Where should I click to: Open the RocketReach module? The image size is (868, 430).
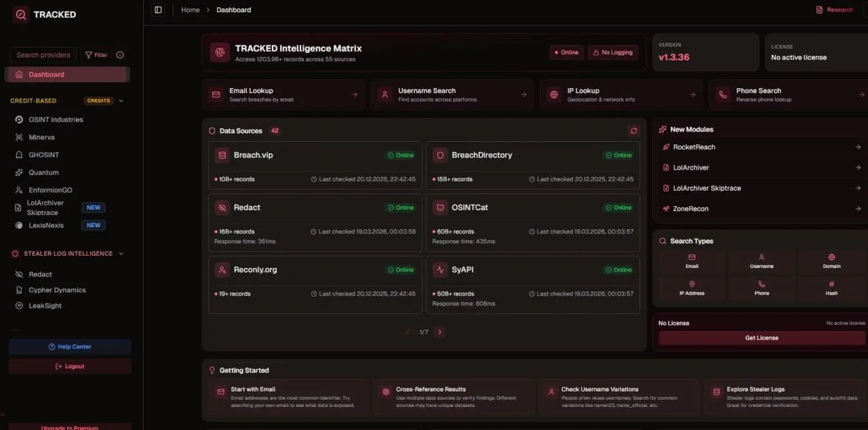tap(762, 147)
